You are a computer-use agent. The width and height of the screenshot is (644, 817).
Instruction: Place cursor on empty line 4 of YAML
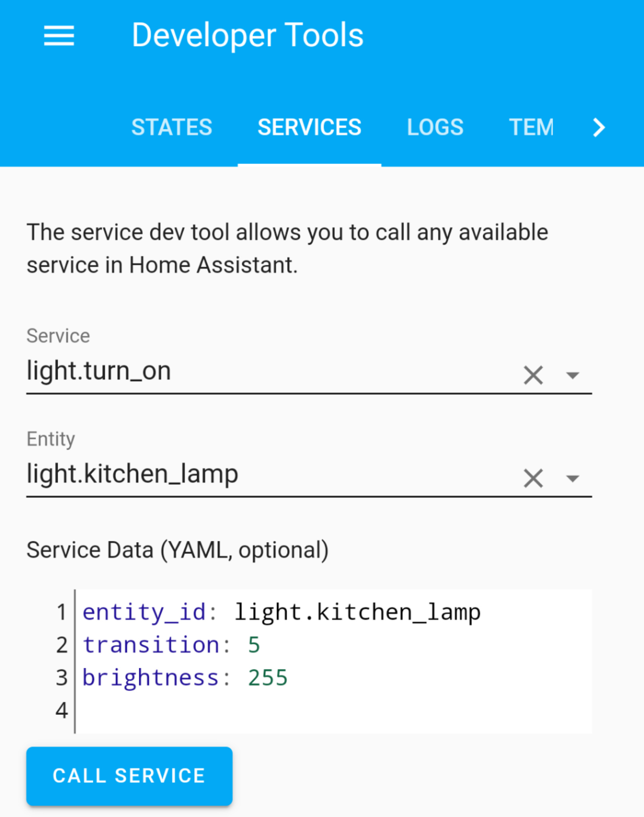160,709
